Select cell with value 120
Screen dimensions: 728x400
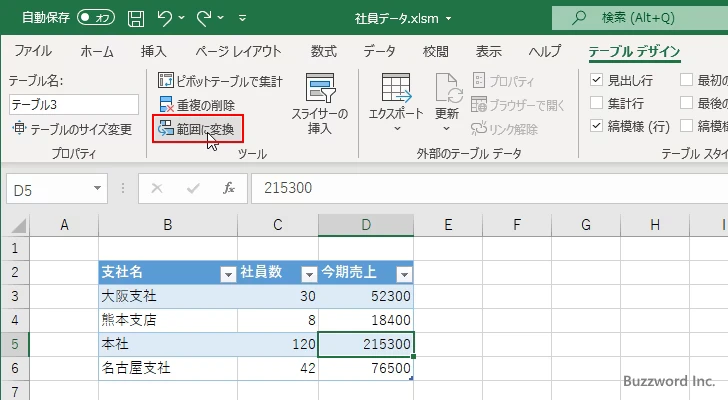coord(278,344)
